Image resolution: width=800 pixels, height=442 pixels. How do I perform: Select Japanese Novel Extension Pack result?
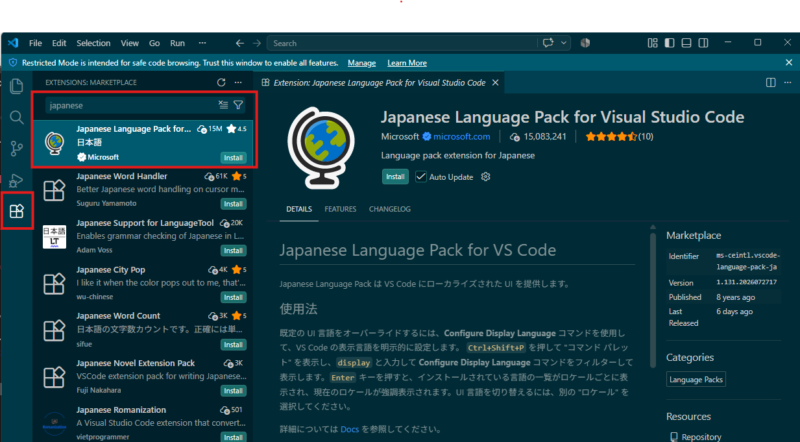pyautogui.click(x=143, y=377)
